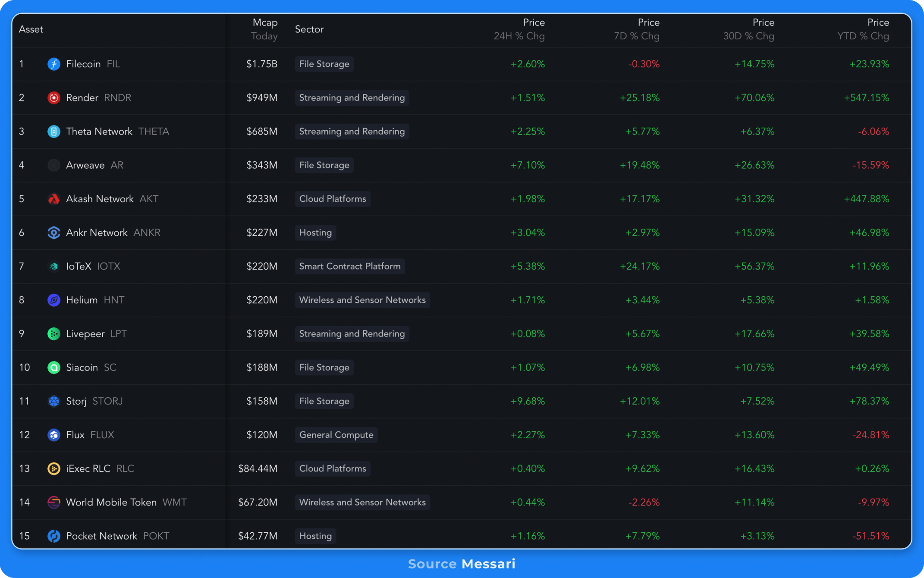Screen dimensions: 924x578
Task: Sort by Price 7D % Chg header
Action: coord(637,29)
